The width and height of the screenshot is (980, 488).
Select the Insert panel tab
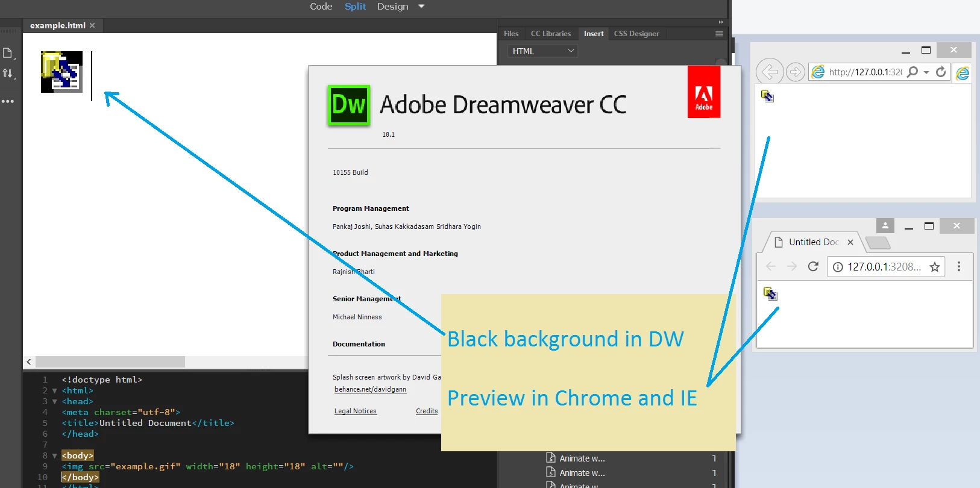594,34
